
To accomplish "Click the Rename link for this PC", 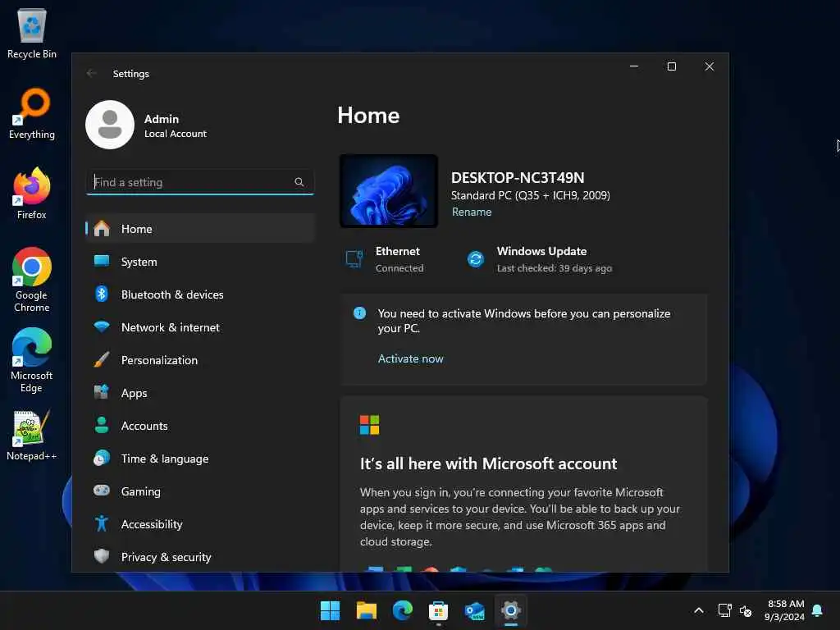I will tap(472, 212).
